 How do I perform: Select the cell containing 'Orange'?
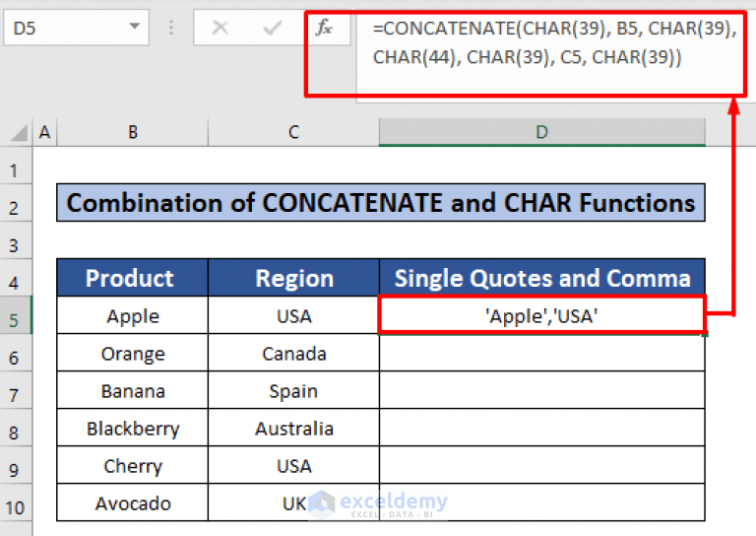tap(132, 353)
